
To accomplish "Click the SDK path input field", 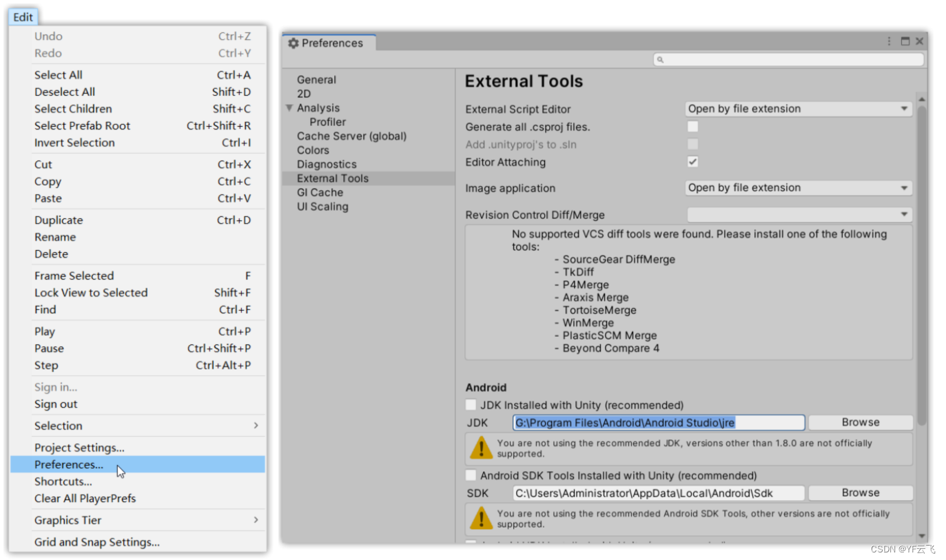I will coord(659,492).
